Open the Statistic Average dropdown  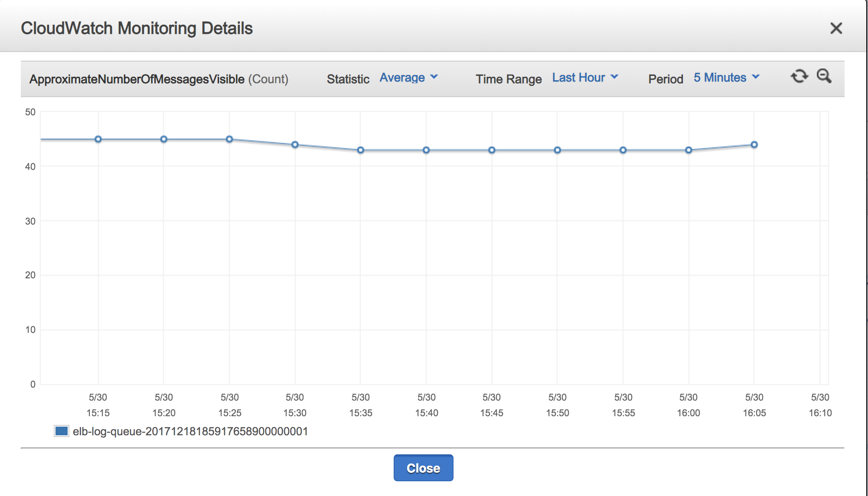402,78
